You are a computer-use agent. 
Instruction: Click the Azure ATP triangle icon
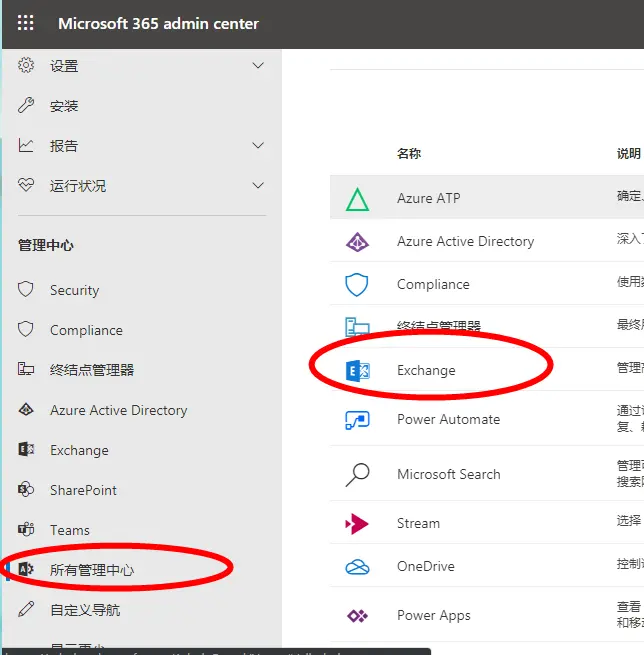[x=357, y=199]
